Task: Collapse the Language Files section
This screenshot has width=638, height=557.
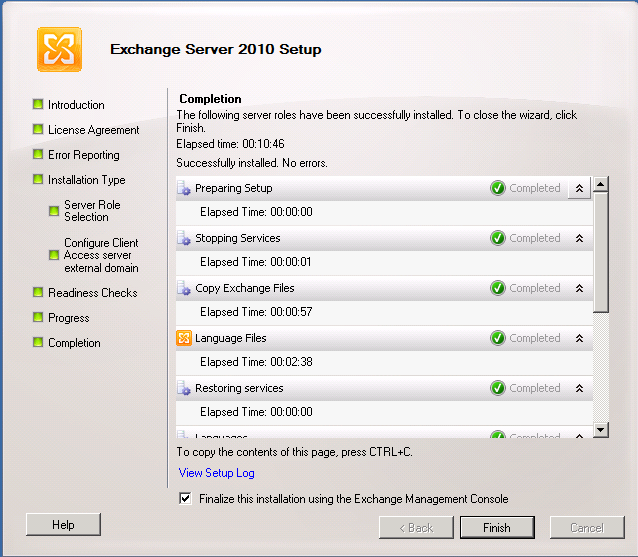Action: pos(579,339)
